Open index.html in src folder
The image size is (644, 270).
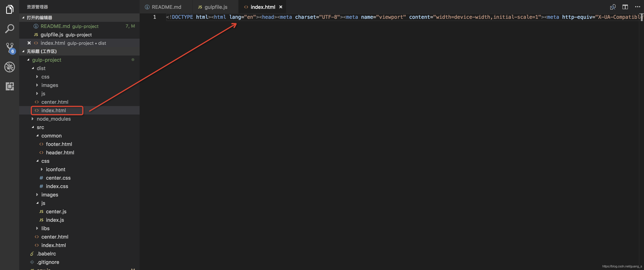coord(79,245)
